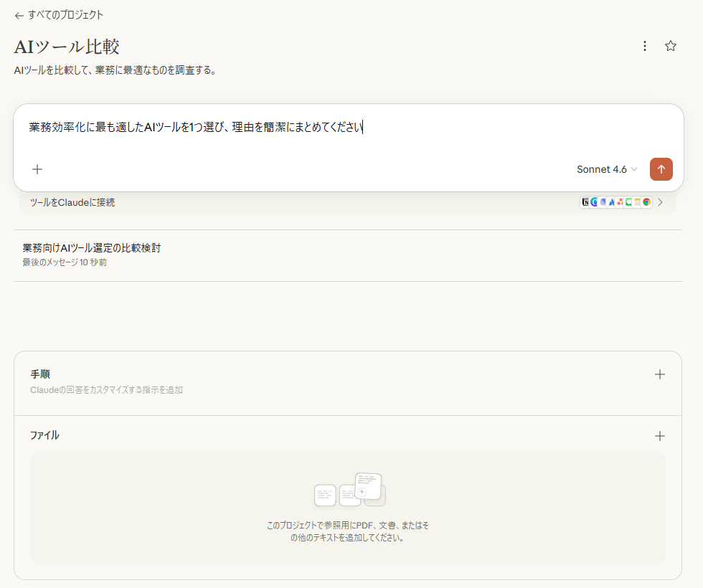Open the Sonnet 4.6 model dropdown
Screen dimensions: 703x588
coord(607,169)
